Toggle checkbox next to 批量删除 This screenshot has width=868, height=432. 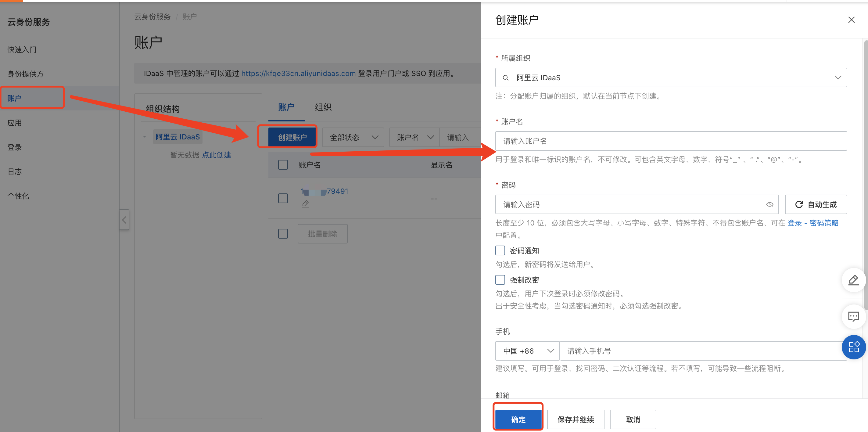[x=283, y=233]
